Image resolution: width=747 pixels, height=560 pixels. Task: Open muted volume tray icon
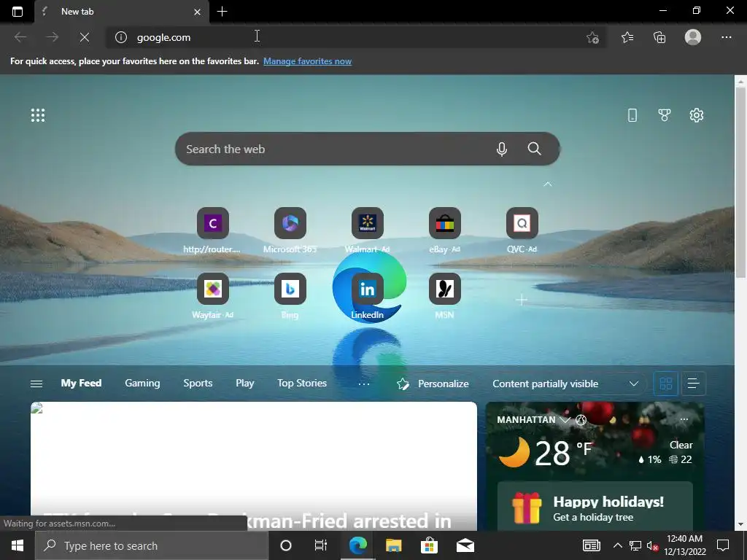[x=653, y=545]
